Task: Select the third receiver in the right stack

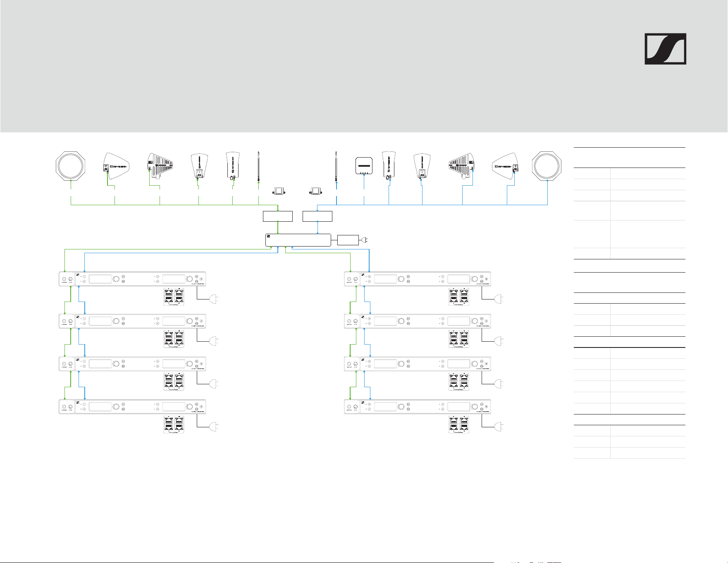Action: (418, 364)
